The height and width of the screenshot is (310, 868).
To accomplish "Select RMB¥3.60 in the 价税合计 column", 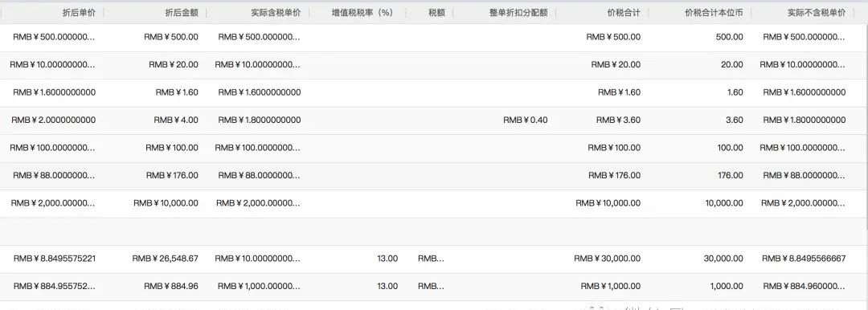I will pyautogui.click(x=618, y=120).
